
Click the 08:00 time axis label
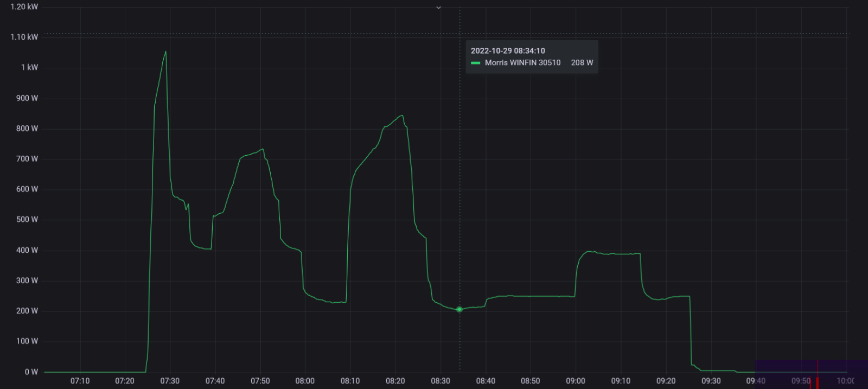point(305,381)
